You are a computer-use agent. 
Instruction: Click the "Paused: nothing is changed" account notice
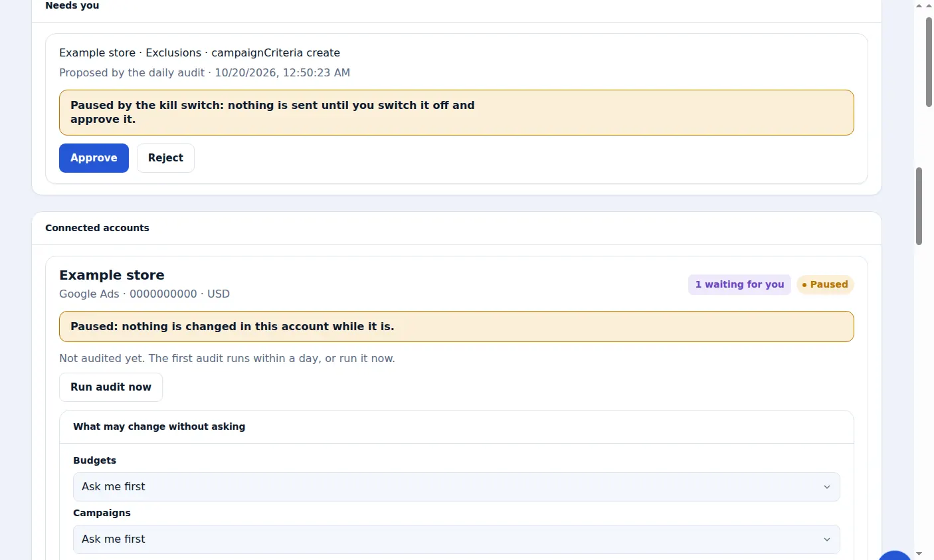pos(456,327)
